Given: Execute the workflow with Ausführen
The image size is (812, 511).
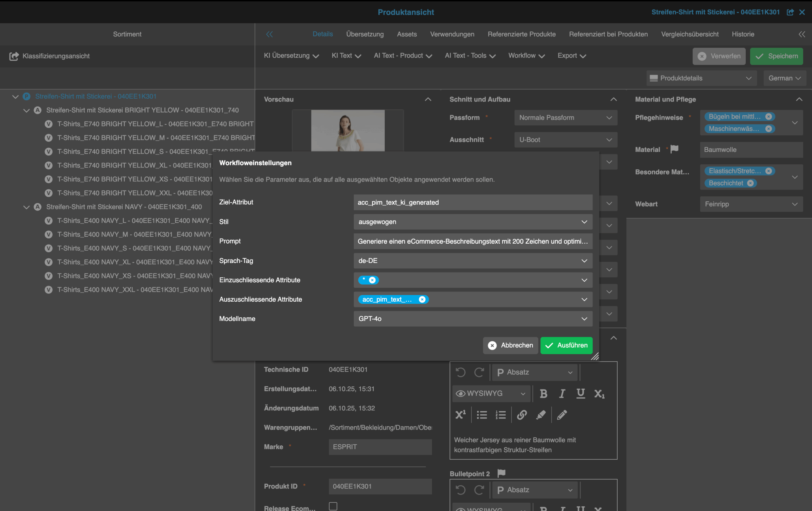Looking at the screenshot, I should (x=566, y=345).
